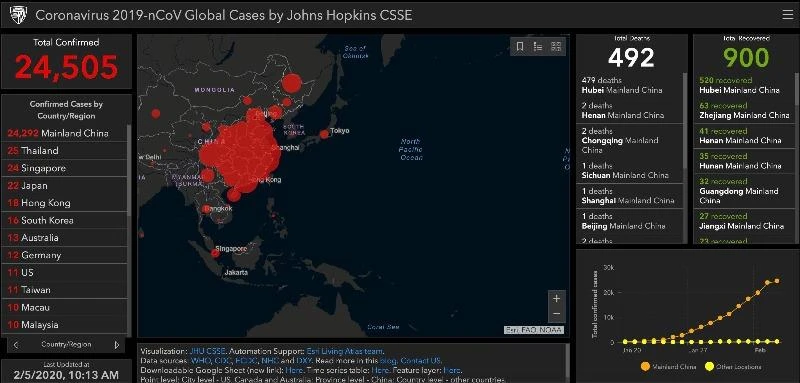Screen dimensions: 800x383
Task: Click the Esri, FAO, NOAA map attribution
Action: click(x=534, y=330)
